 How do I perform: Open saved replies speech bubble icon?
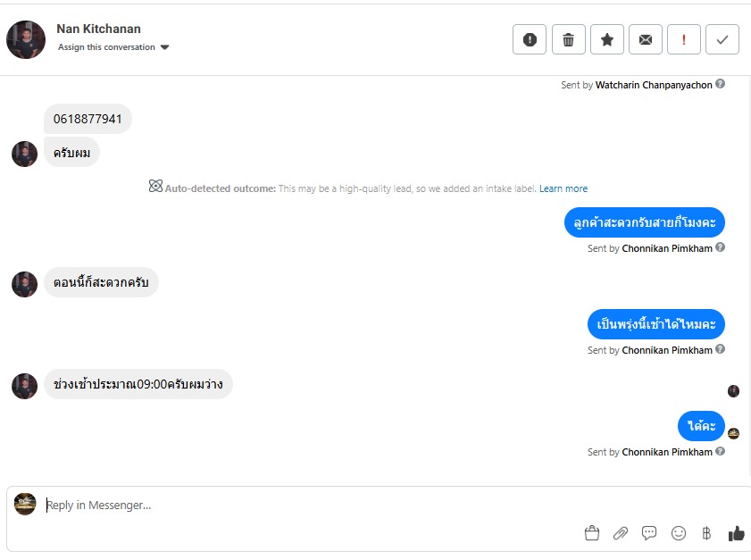click(x=649, y=533)
